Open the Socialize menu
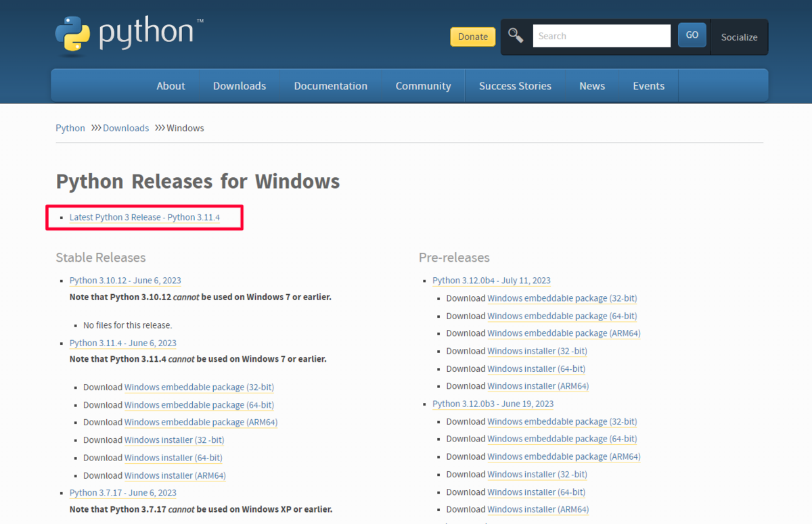This screenshot has height=524, width=812. pyautogui.click(x=739, y=37)
